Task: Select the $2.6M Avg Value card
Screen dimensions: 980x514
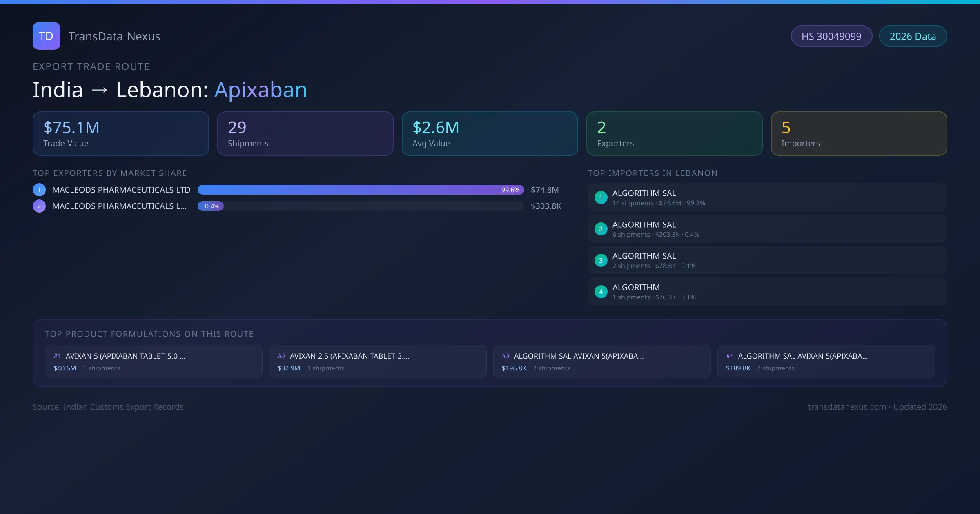Action: click(490, 134)
